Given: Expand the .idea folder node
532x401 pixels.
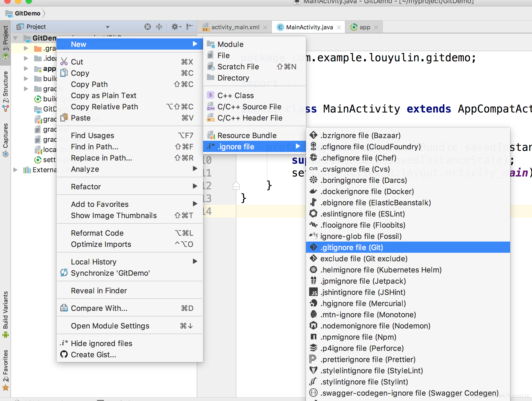Looking at the screenshot, I should 26,58.
